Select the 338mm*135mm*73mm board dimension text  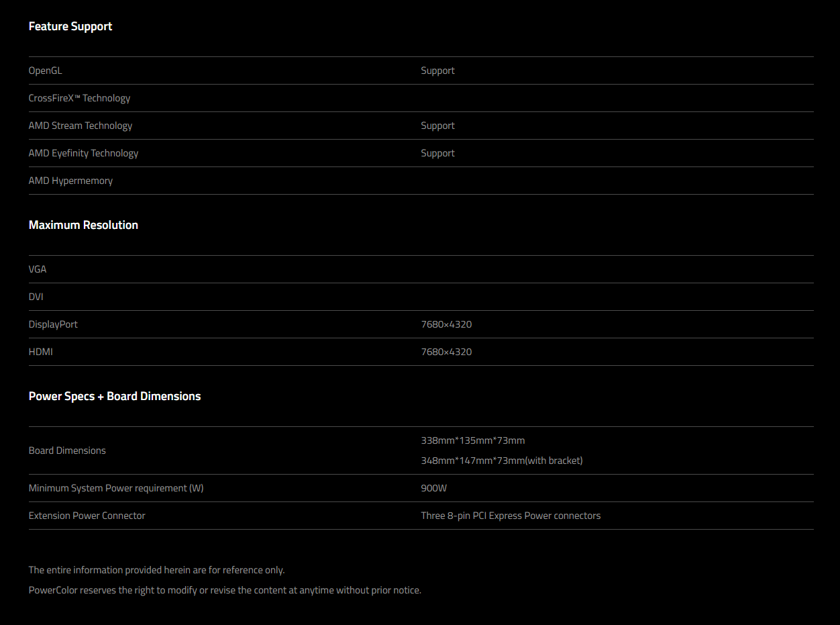coord(472,440)
